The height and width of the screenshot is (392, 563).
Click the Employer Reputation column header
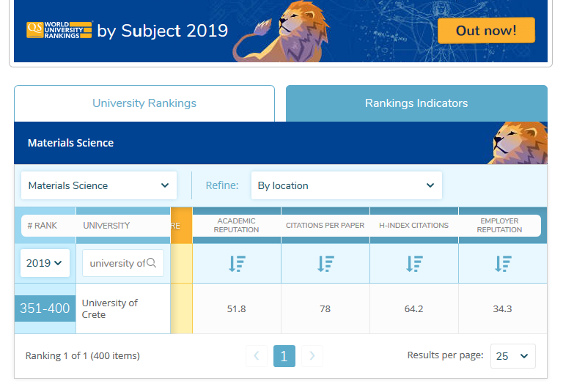[499, 226]
